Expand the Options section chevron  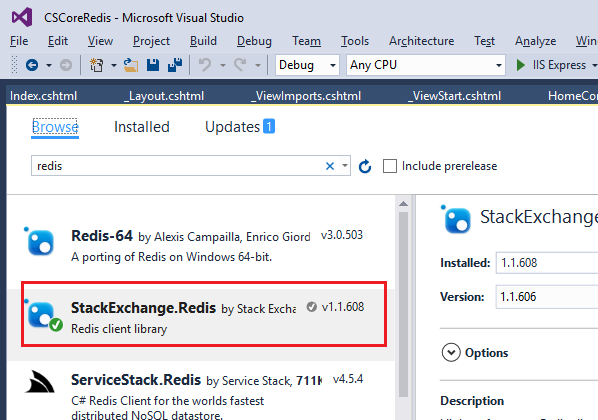(451, 352)
